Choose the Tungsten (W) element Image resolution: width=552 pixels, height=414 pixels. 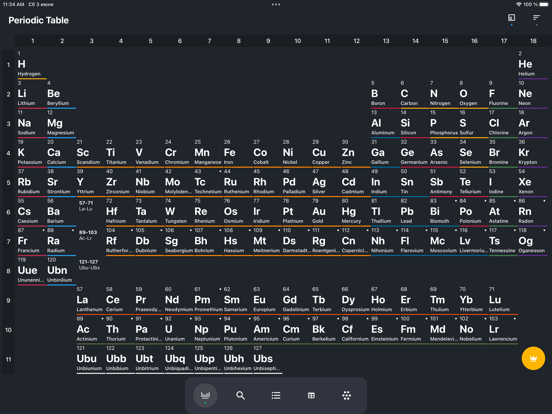[179, 212]
